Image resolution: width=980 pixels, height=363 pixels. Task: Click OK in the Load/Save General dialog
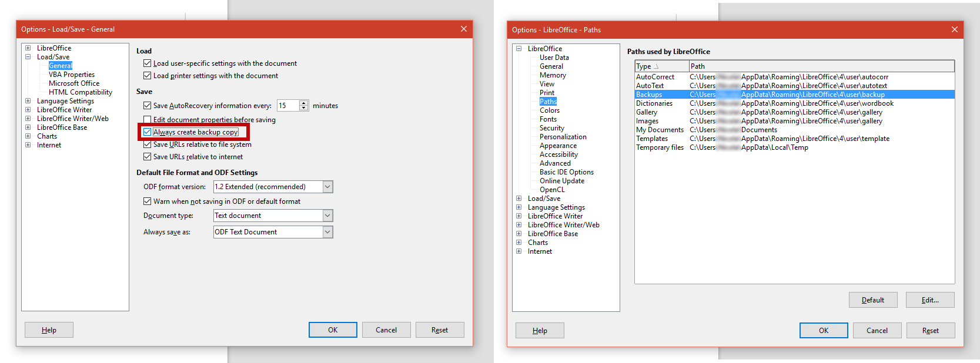point(333,330)
